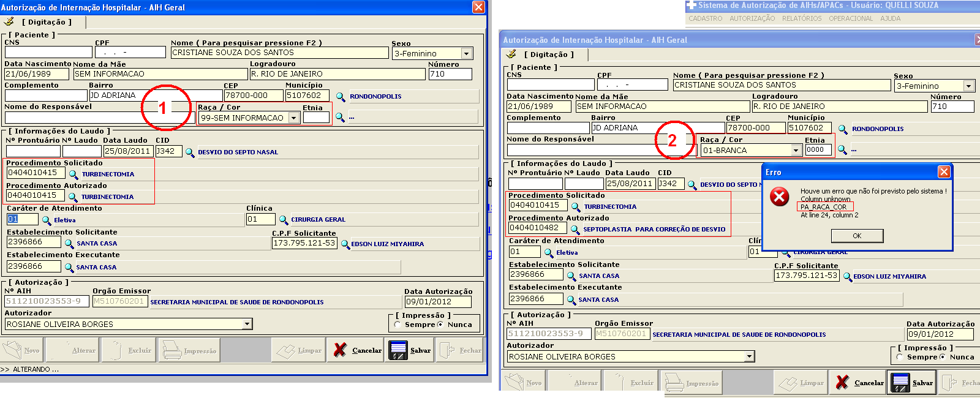The width and height of the screenshot is (980, 398).
Task: Select Sempre impressão option in left window
Action: pos(398,325)
